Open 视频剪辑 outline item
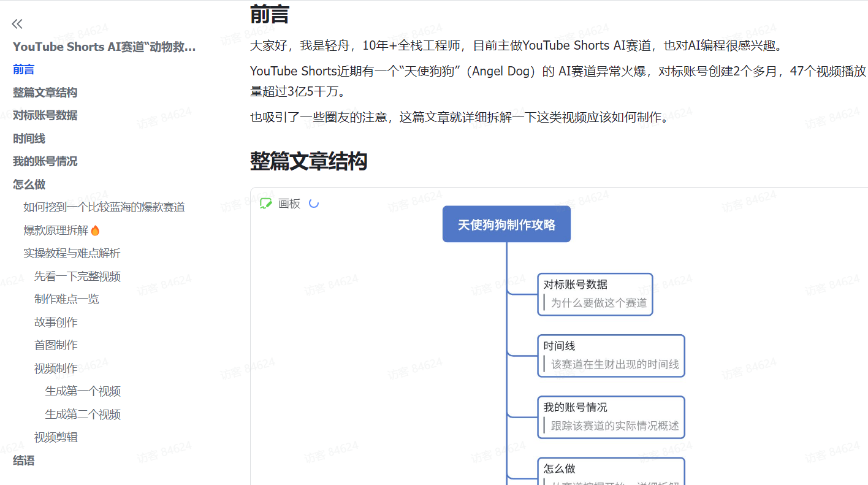This screenshot has width=868, height=485. tap(56, 437)
